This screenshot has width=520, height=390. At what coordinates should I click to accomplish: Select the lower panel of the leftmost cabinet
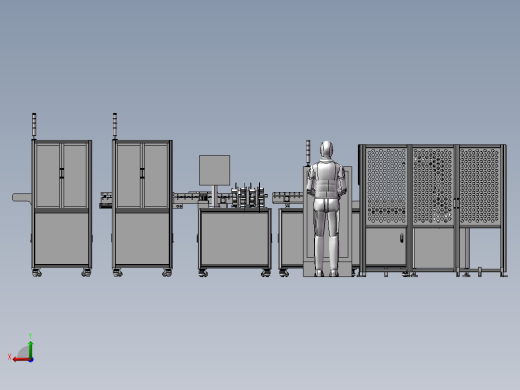[62, 238]
